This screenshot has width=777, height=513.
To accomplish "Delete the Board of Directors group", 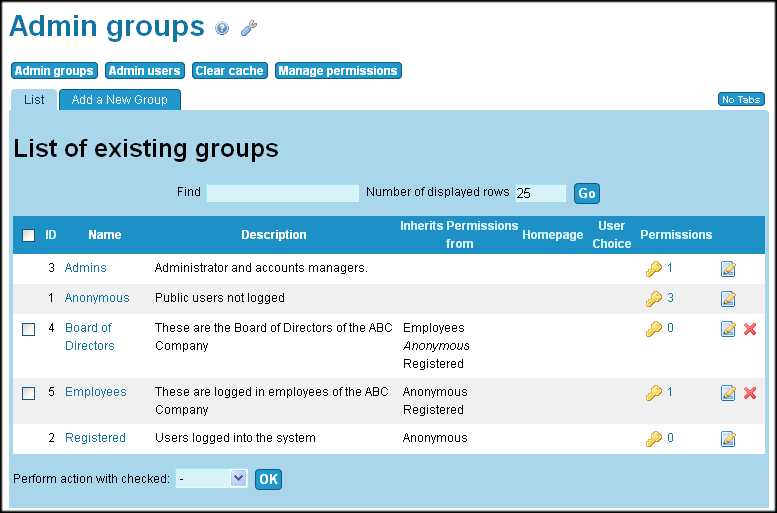I will [750, 329].
